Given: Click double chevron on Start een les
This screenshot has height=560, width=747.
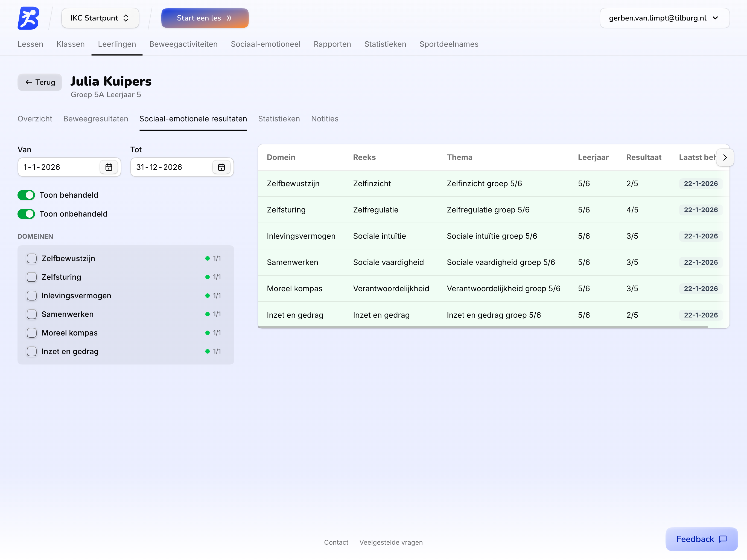Looking at the screenshot, I should (x=229, y=18).
